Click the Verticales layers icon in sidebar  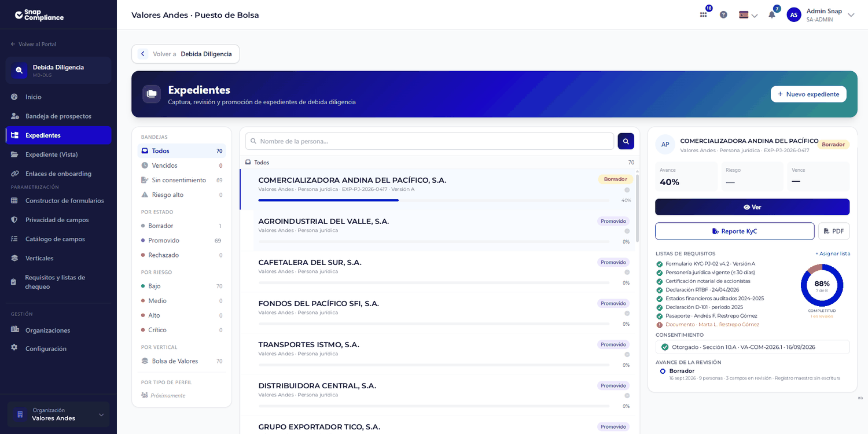pos(14,258)
